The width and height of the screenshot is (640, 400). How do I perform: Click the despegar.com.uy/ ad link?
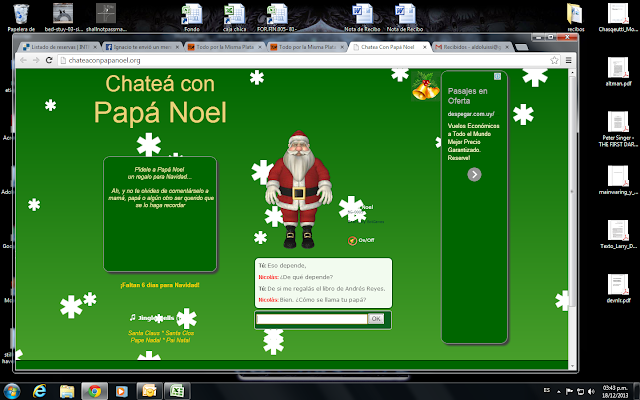point(471,114)
